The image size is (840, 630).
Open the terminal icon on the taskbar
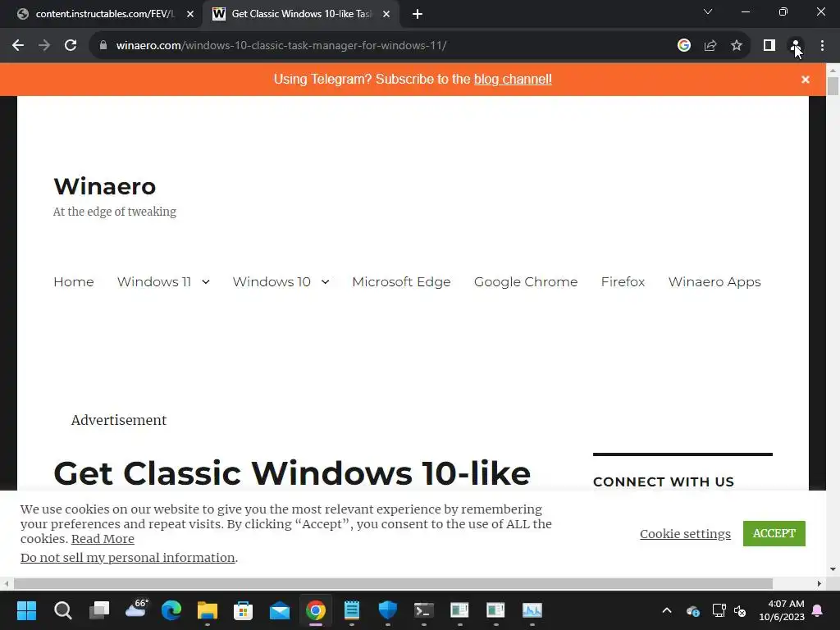pos(424,610)
